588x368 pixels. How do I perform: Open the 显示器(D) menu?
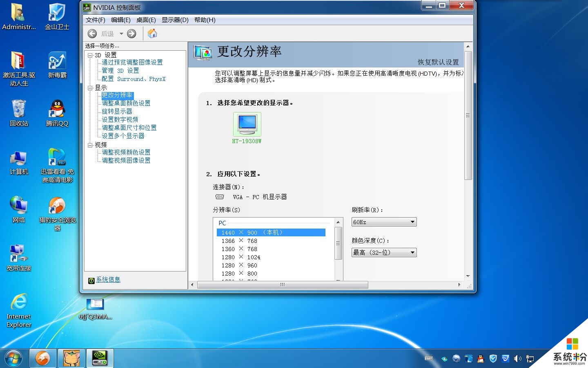175,20
